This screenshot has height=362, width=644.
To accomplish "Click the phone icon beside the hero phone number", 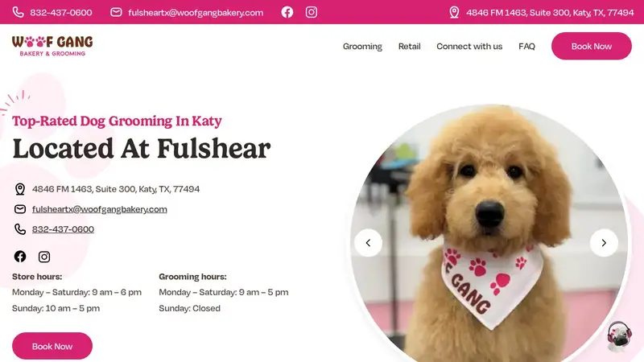I will click(20, 229).
